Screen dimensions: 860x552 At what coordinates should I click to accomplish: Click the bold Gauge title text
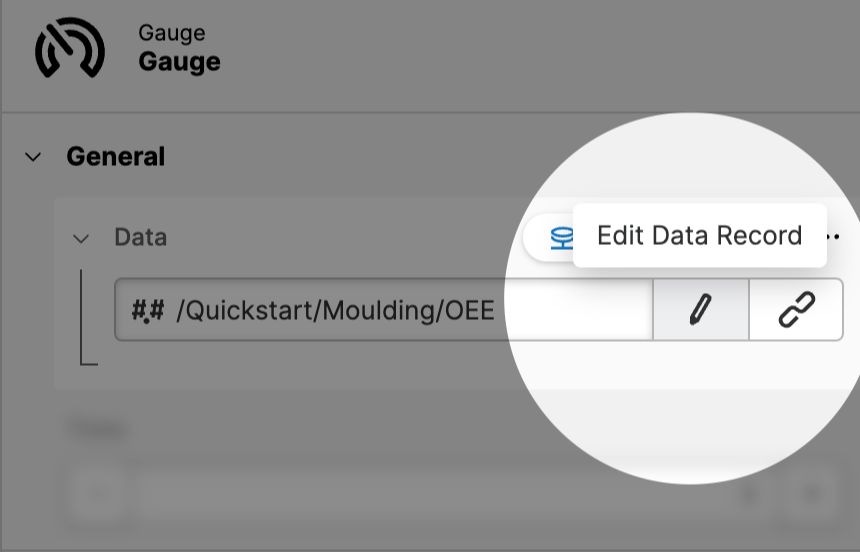pos(179,62)
